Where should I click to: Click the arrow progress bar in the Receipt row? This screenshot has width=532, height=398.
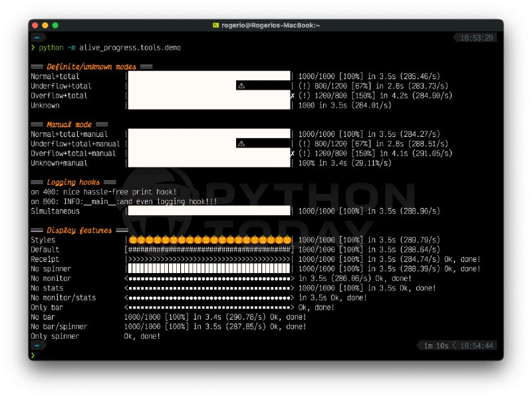209,259
